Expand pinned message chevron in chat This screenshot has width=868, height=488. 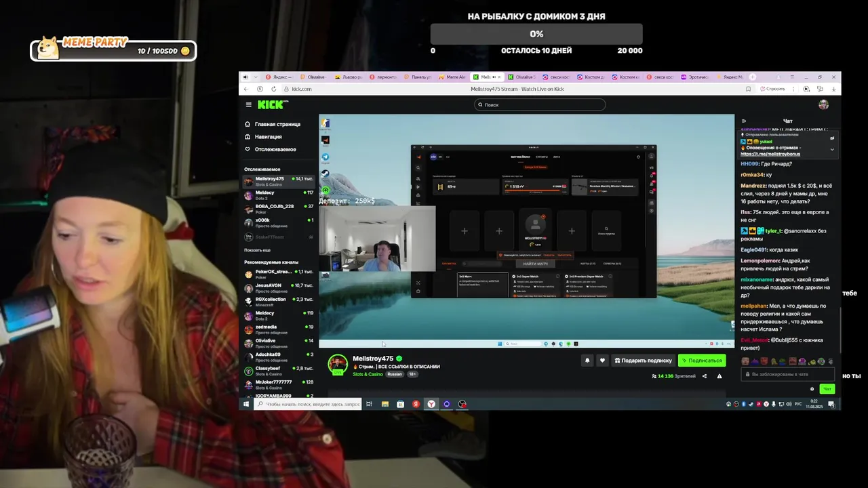pyautogui.click(x=832, y=149)
